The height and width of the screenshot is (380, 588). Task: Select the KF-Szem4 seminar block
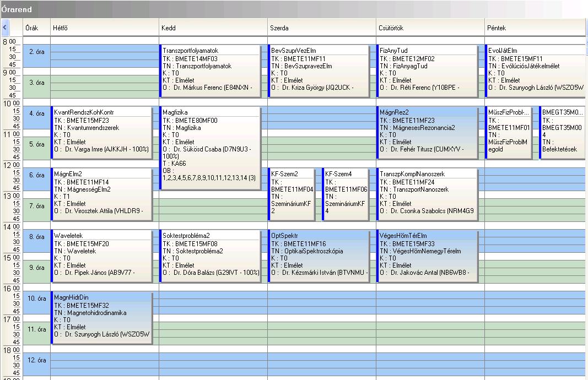(346, 194)
